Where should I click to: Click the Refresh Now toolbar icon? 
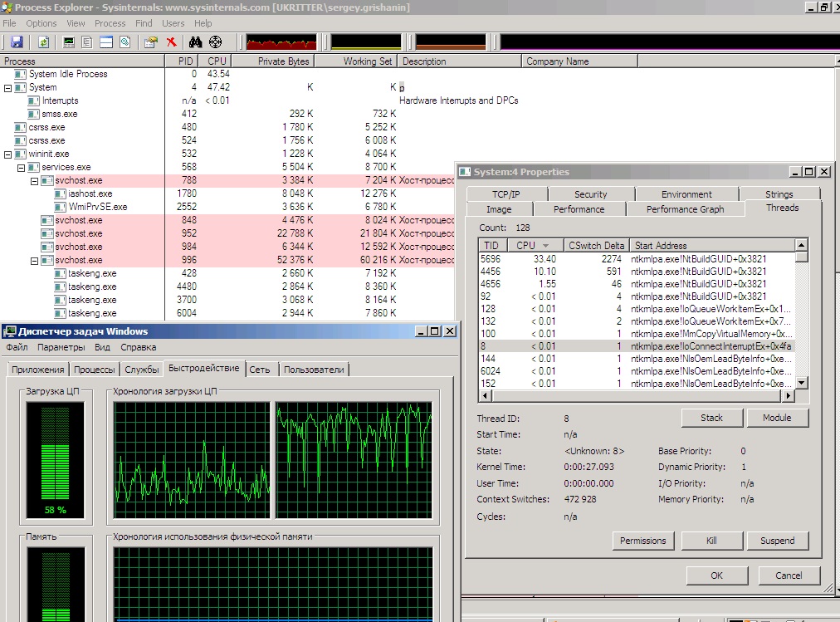point(43,42)
